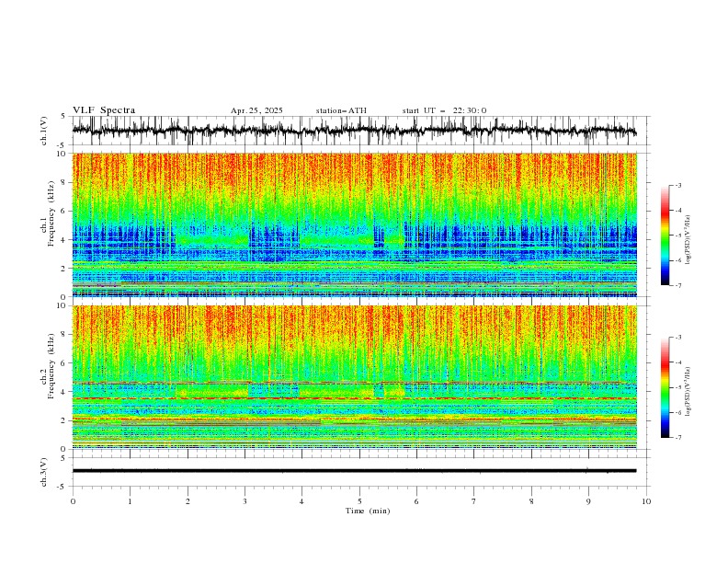Click the upper 'log(PSD)(V²/Hz)' color bar title
The width and height of the screenshot is (728, 563).
point(688,240)
